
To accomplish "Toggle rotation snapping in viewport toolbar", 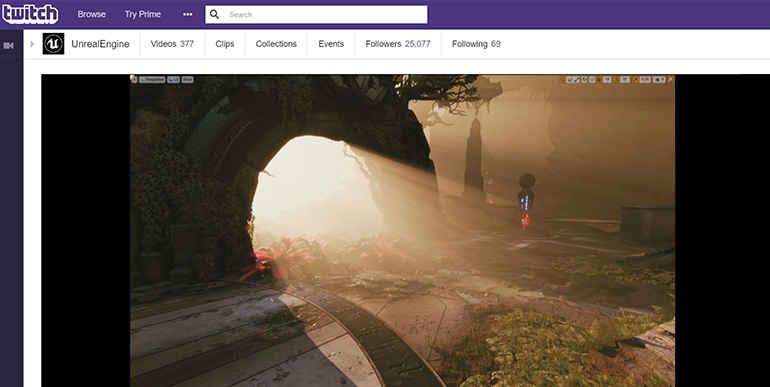I will click(x=616, y=80).
